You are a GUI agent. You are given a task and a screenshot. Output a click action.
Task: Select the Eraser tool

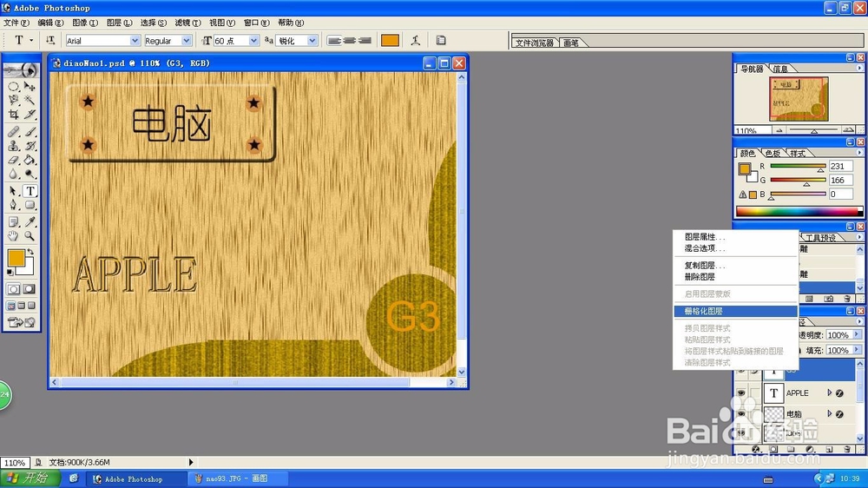[13, 160]
